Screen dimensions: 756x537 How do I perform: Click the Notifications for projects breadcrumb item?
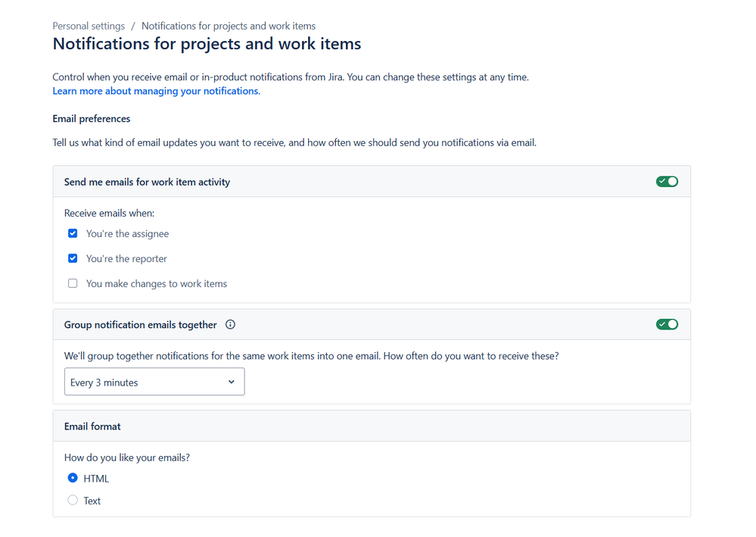[229, 26]
